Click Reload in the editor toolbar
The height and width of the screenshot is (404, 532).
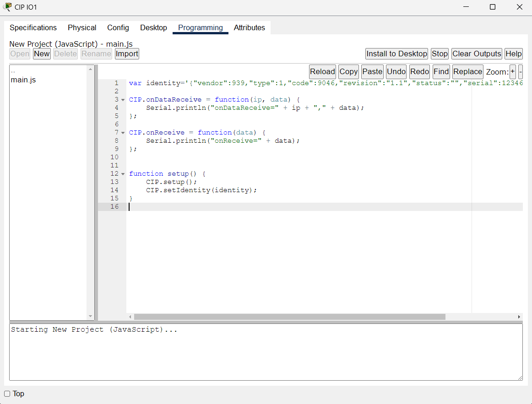[322, 71]
